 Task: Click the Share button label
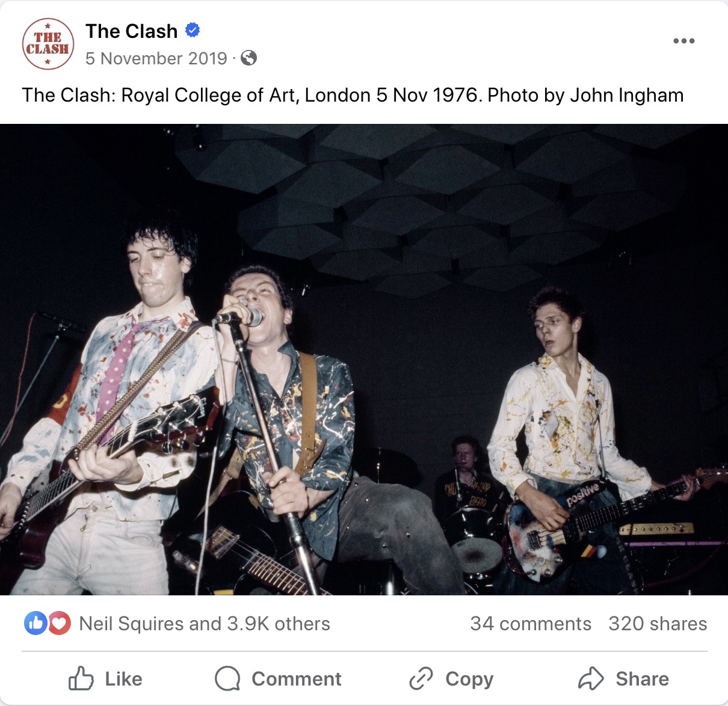pyautogui.click(x=642, y=679)
